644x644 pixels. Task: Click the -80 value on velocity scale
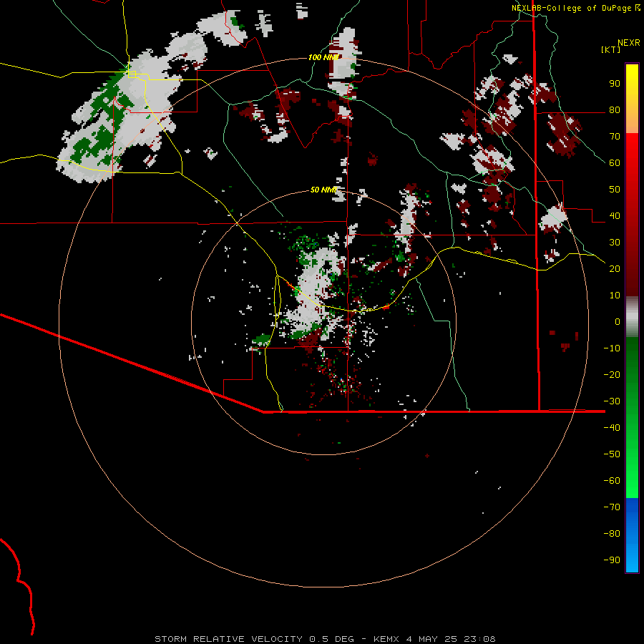[612, 534]
